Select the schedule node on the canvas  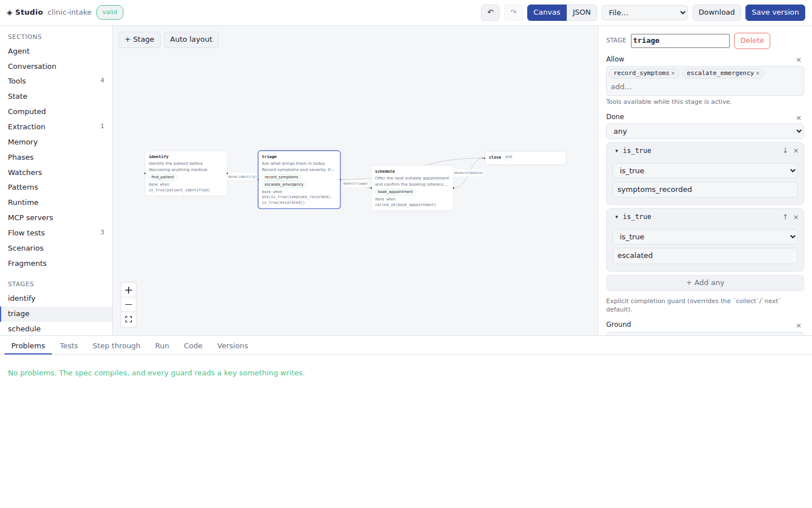[412, 188]
